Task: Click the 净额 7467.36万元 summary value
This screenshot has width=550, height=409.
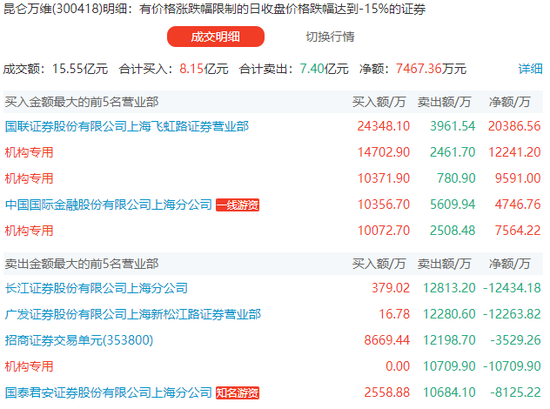Action: point(431,69)
